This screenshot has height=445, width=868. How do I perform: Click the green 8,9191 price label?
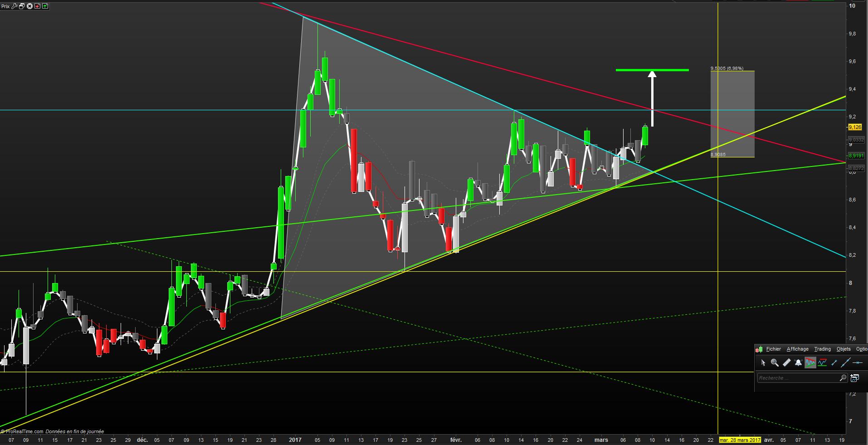856,156
